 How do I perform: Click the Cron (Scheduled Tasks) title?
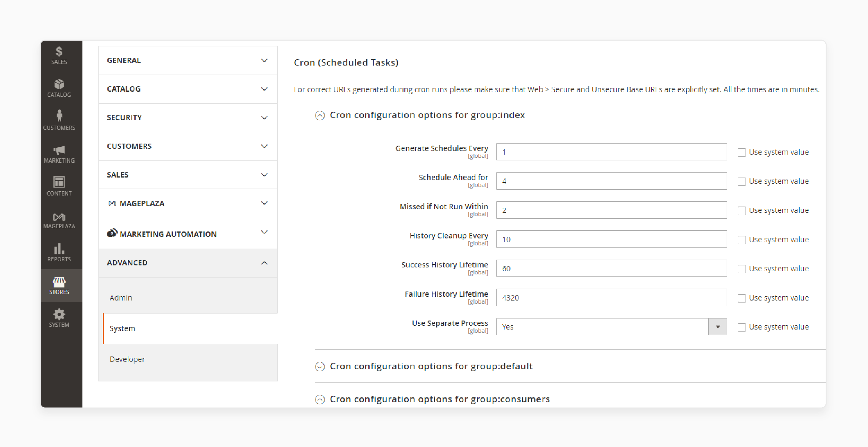tap(346, 63)
